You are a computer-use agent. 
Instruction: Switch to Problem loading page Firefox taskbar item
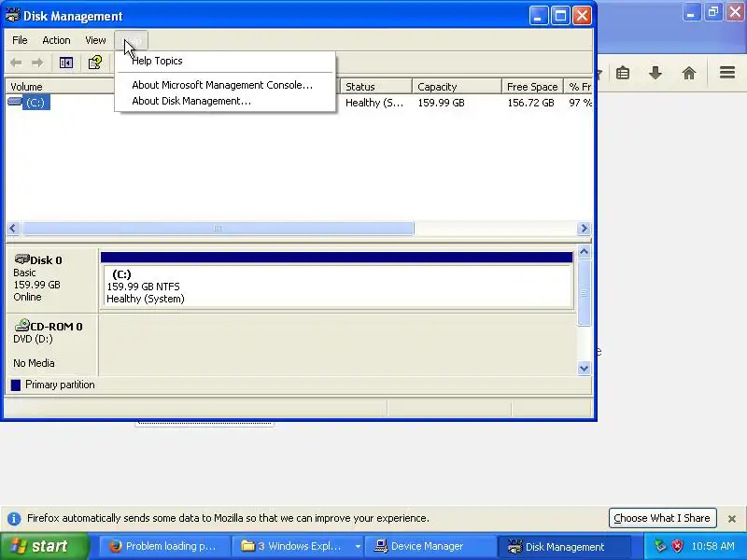click(x=164, y=546)
